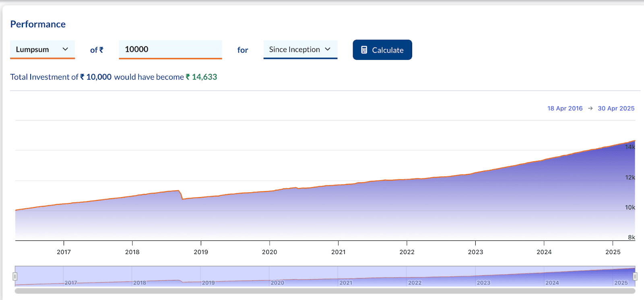Click 2020 label on the x-axis
Image resolution: width=644 pixels, height=300 pixels.
click(269, 252)
